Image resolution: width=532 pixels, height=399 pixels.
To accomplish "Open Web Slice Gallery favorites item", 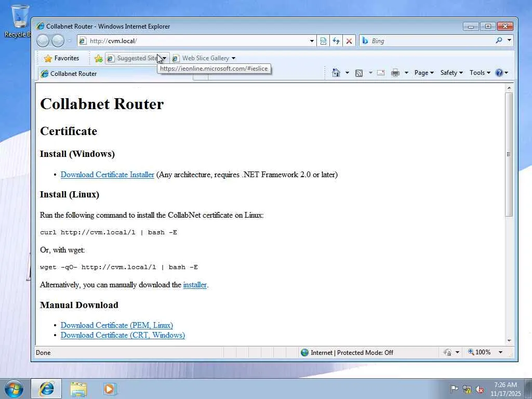I will 202,58.
